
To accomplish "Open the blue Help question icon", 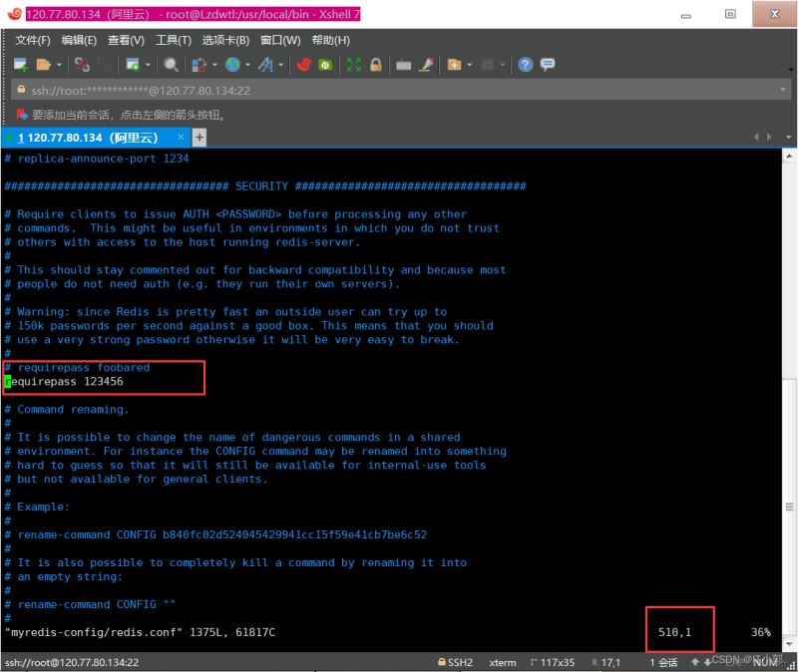I will click(x=526, y=65).
